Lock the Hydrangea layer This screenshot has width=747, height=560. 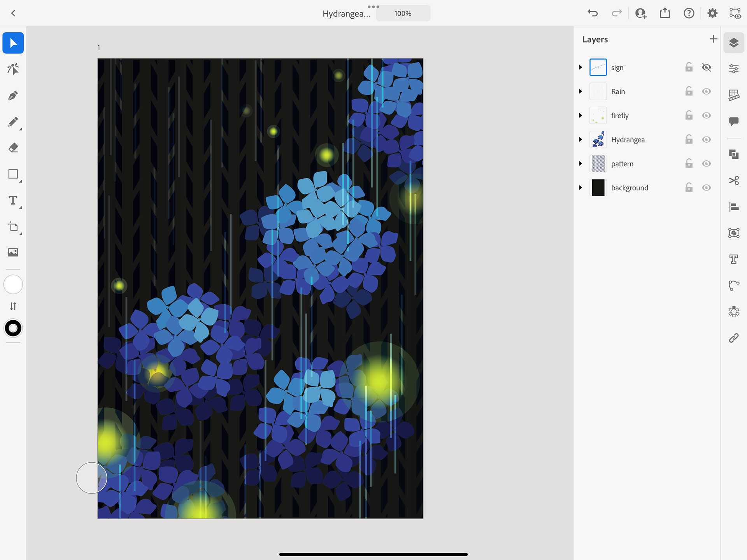pos(689,139)
